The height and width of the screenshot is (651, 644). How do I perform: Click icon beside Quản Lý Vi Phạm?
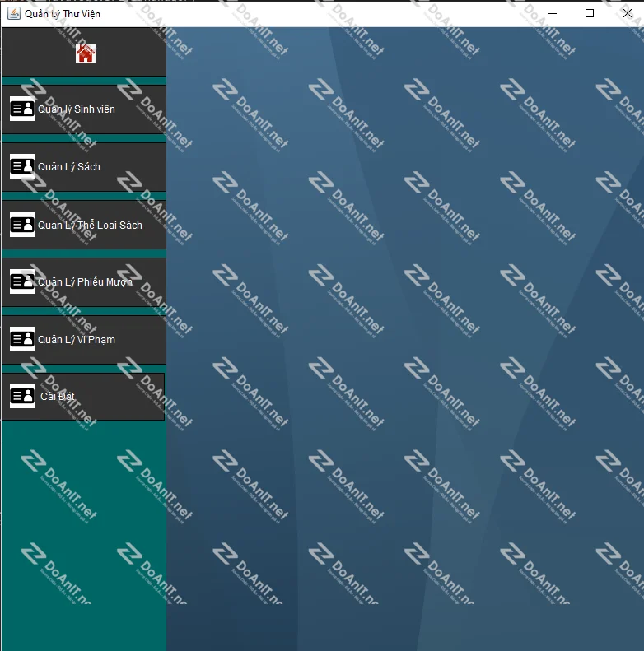click(22, 339)
